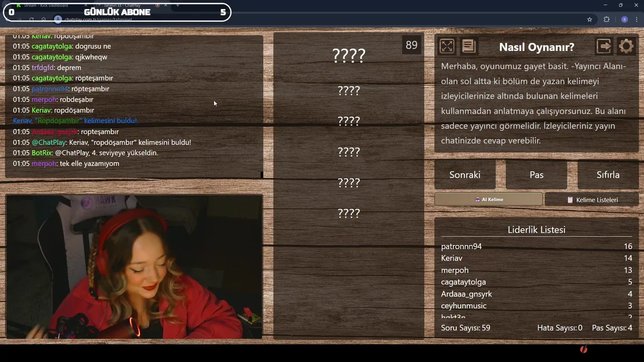The image size is (644, 362).
Task: Click the exit/logout arrow icon
Action: coord(604,46)
